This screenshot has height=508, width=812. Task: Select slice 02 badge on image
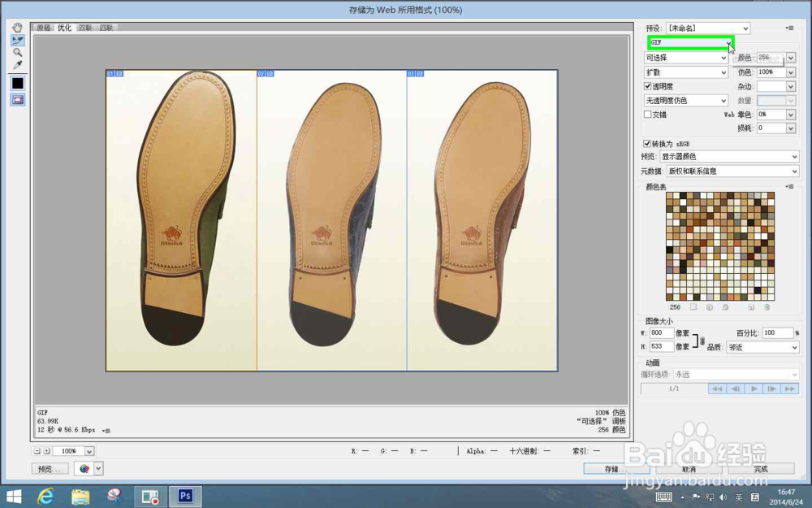pos(266,74)
